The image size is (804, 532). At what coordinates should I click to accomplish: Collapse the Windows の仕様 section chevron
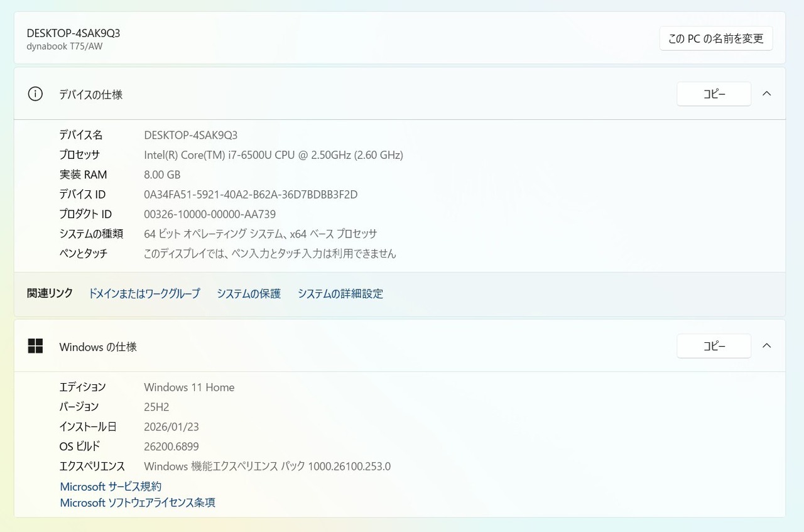point(766,345)
